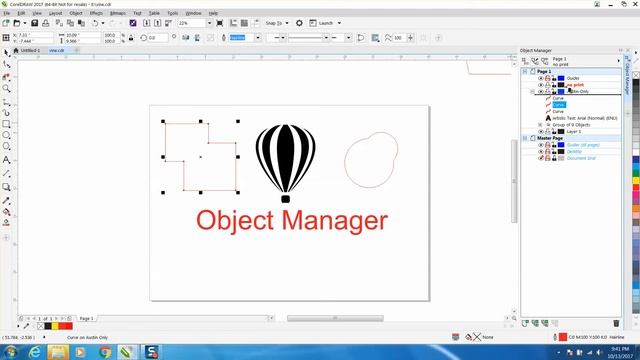Screen dimensions: 640x360
Task: Open the Object menu
Action: click(x=76, y=13)
